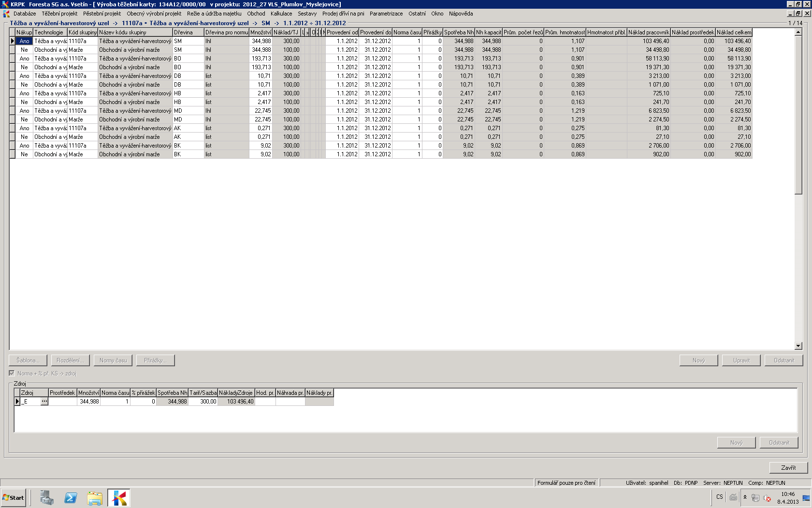Click the Show desktop icon beside the clock
812x508 pixels.
pos(806,498)
